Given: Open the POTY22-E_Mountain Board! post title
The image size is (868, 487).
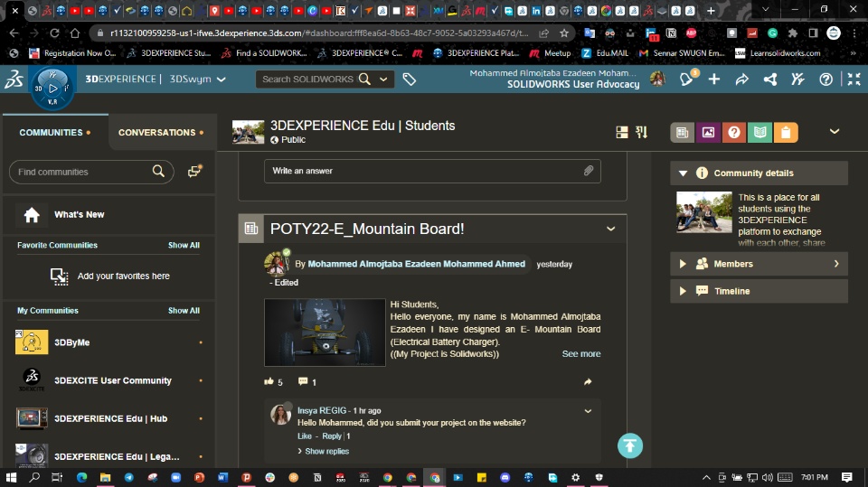Looking at the screenshot, I should (x=367, y=229).
